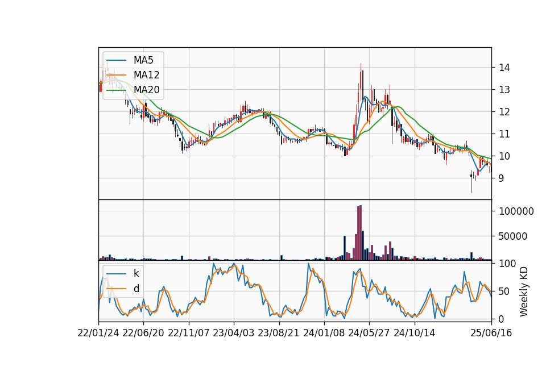Click the d legend label in KD panel
Viewport: 546px width, 392px height.
point(136,289)
